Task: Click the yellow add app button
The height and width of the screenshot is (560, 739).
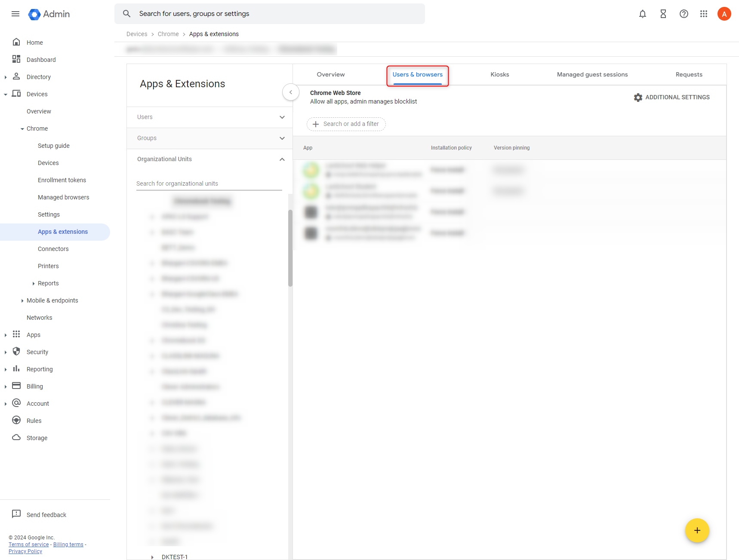Action: pos(697,530)
